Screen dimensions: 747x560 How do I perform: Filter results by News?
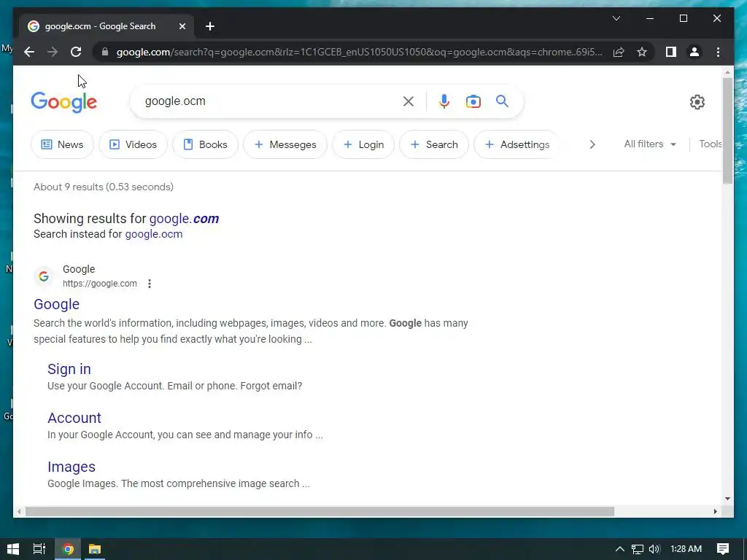(62, 144)
